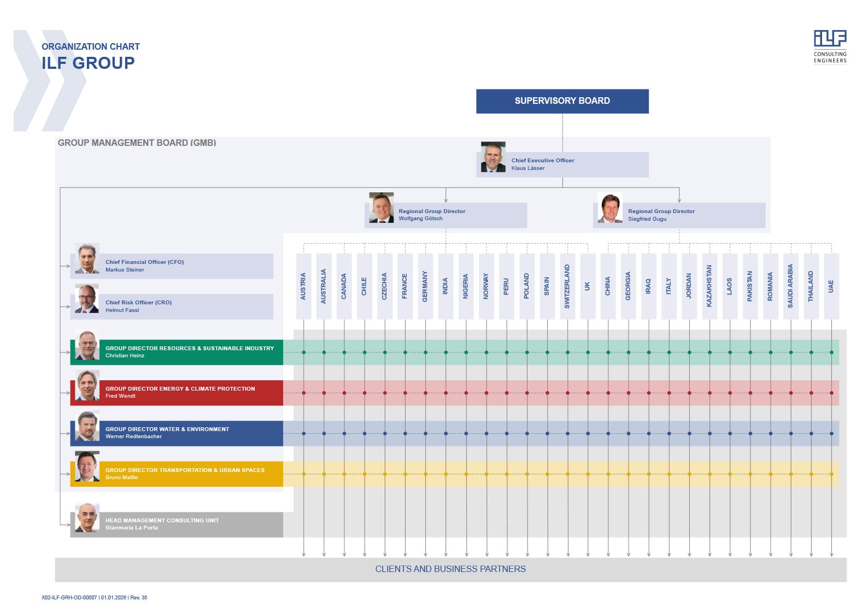The height and width of the screenshot is (613, 868).
Task: Select the ITALY country column
Action: (x=668, y=286)
